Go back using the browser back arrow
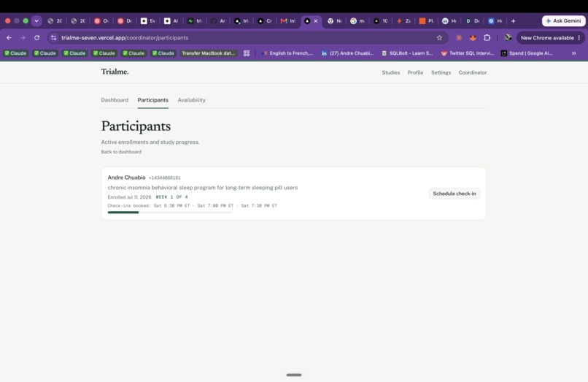Image resolution: width=588 pixels, height=382 pixels. [9, 37]
